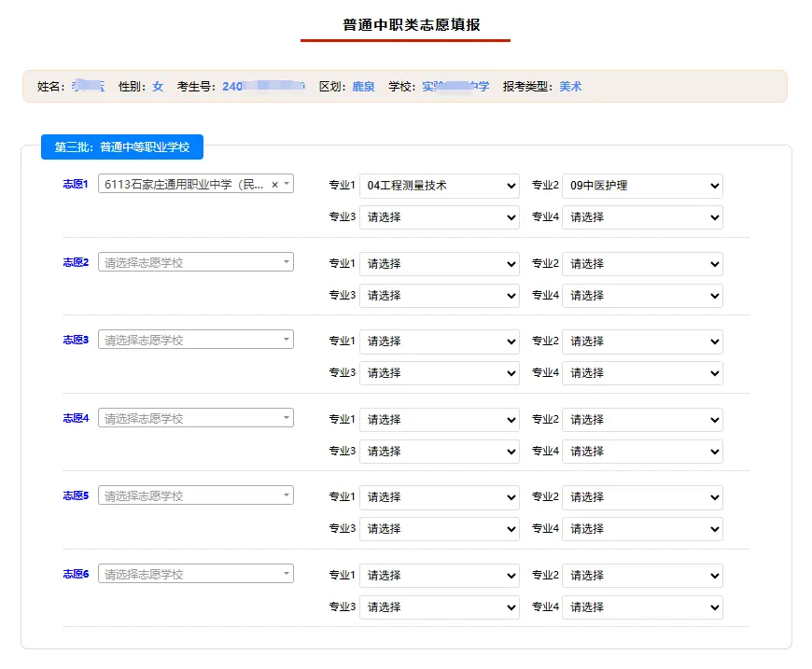This screenshot has height=669, width=812.
Task: Open 志愿4 专业3 dropdown
Action: (440, 452)
